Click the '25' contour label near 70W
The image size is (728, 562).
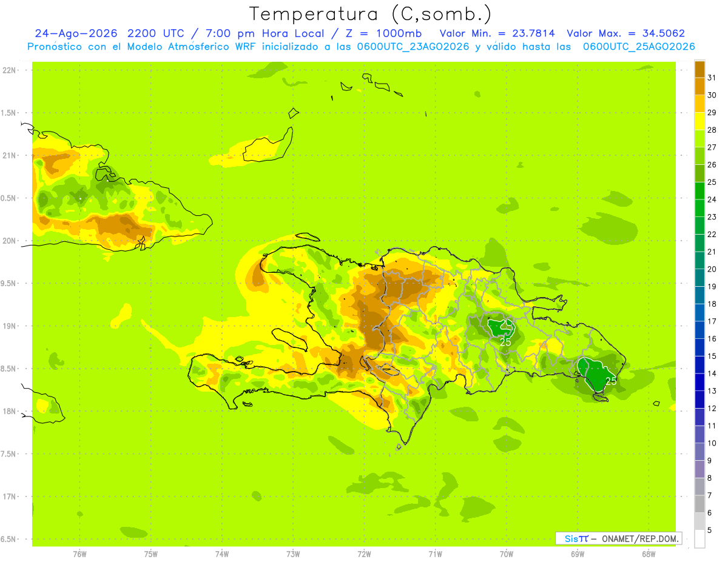point(505,342)
